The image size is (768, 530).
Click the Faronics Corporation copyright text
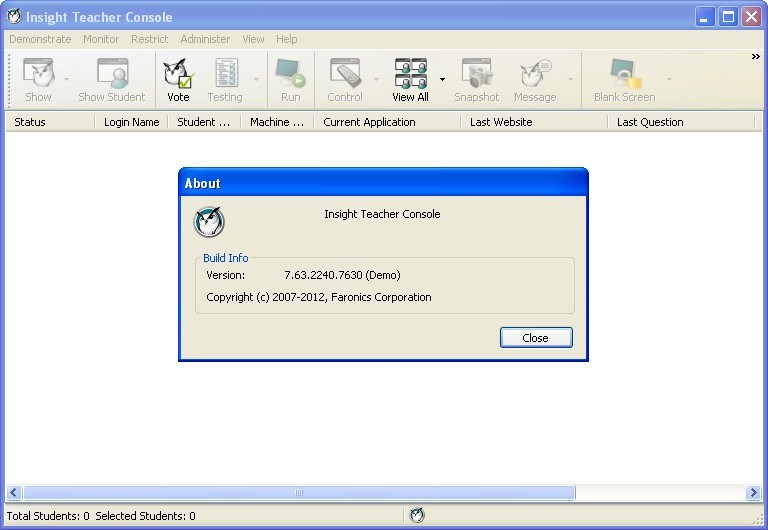(x=319, y=297)
